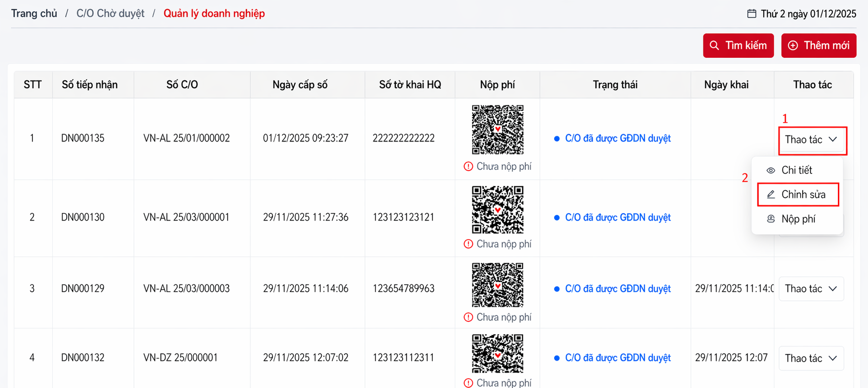
Task: Click C/O number VN-DZ 25/000001
Action: 181,358
